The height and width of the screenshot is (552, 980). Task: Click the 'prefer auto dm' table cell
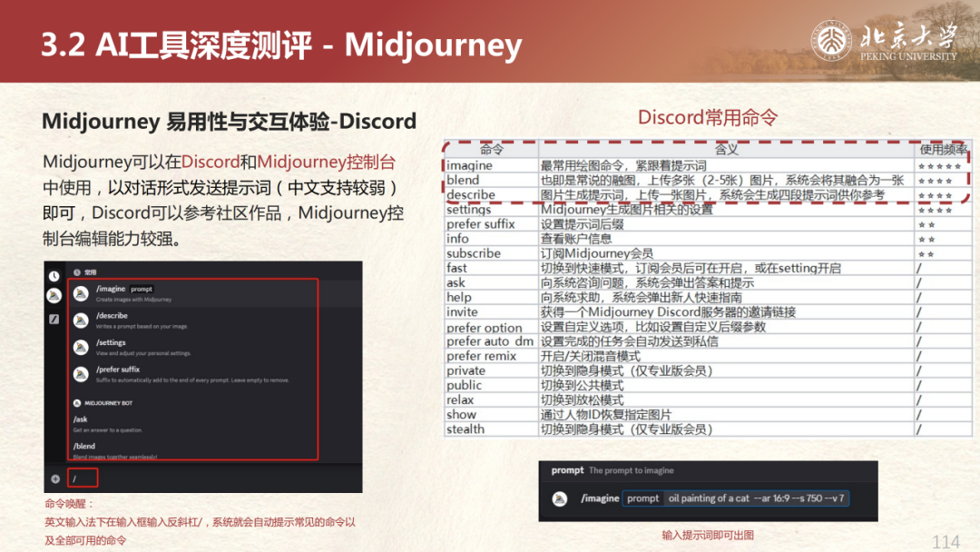coord(490,341)
